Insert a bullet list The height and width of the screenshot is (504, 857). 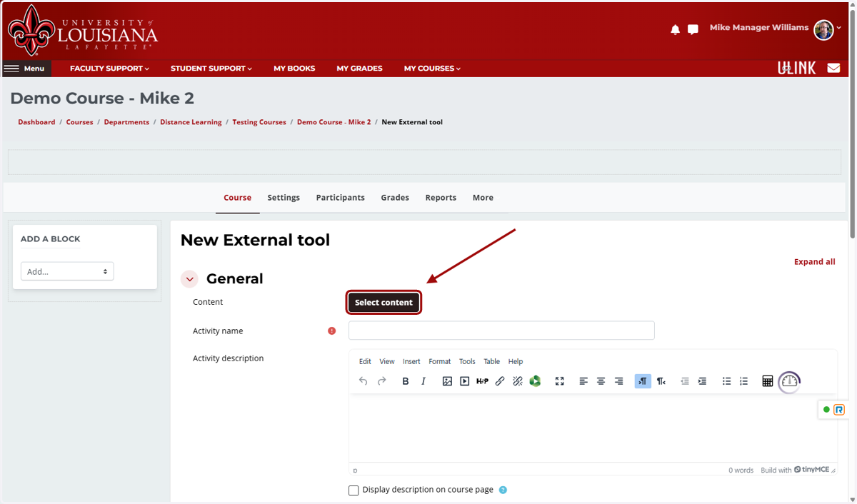(x=726, y=381)
